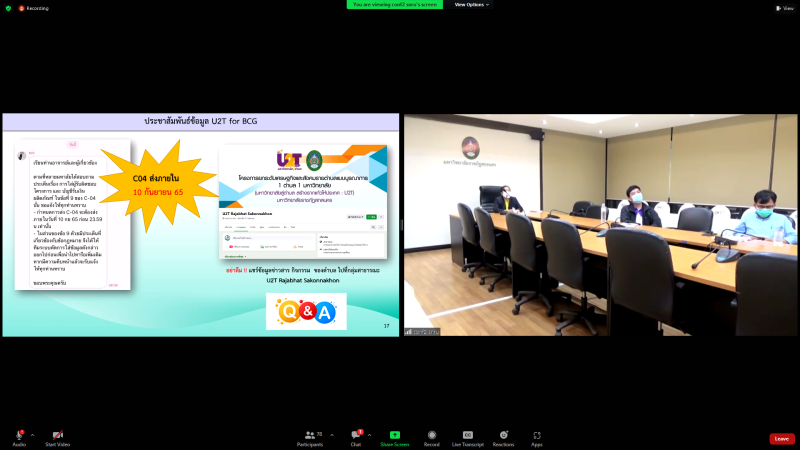The image size is (800, 450).
Task: Expand the audio settings caret beside Audio
Action: [32, 434]
